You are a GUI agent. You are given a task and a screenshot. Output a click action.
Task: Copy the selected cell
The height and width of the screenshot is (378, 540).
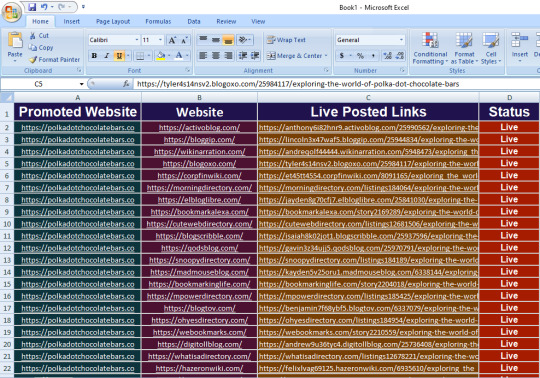point(41,48)
